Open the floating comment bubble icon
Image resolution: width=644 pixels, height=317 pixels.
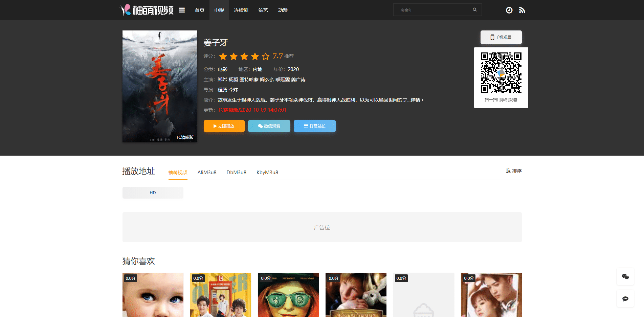coord(625,299)
